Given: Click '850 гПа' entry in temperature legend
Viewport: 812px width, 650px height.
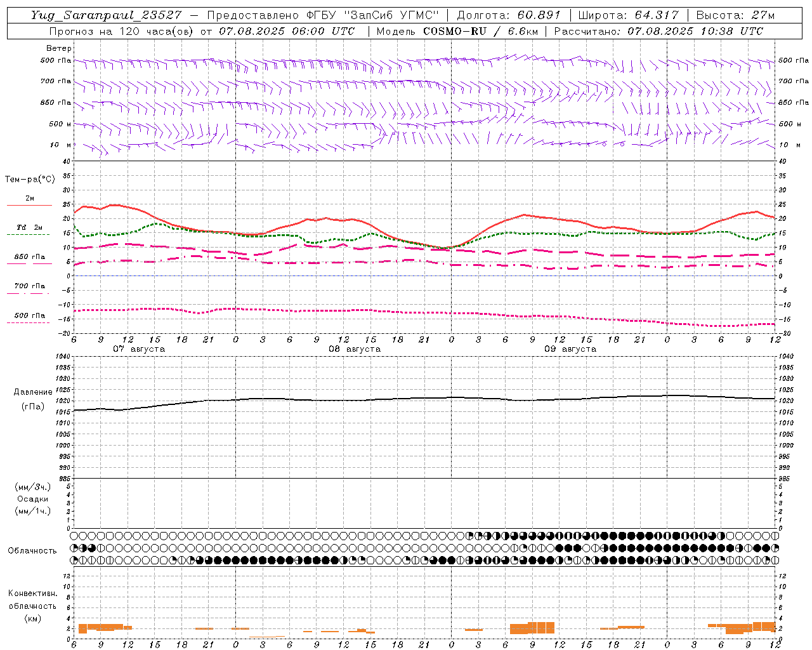Looking at the screenshot, I should (x=29, y=257).
